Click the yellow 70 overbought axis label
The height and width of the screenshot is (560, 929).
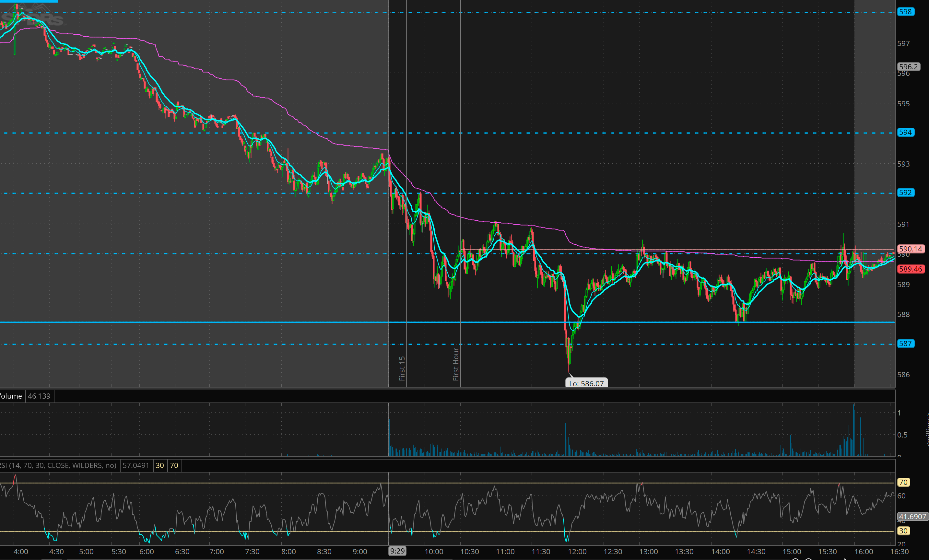click(903, 482)
